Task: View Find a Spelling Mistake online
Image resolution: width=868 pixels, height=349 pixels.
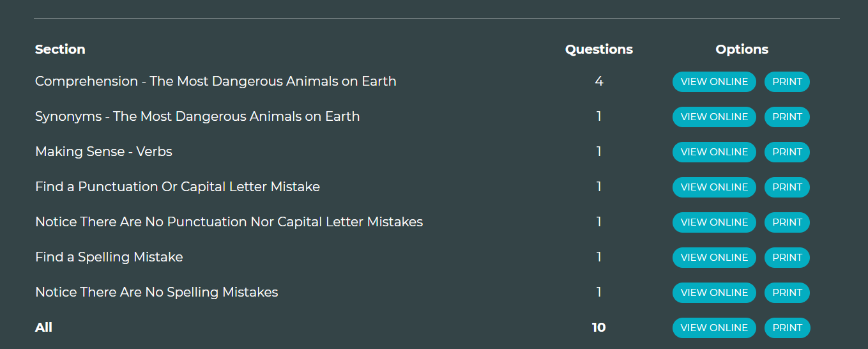Action: [714, 258]
